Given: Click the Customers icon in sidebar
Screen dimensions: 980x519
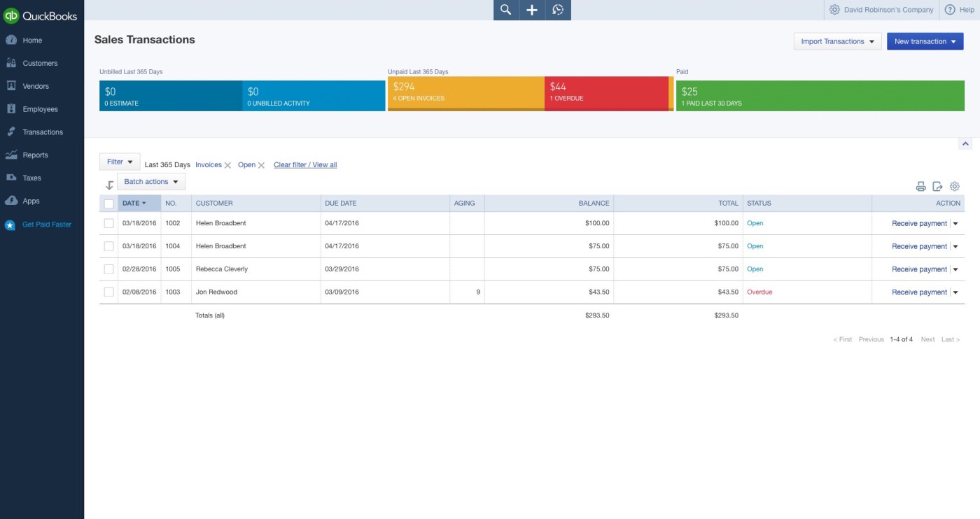Looking at the screenshot, I should [x=11, y=63].
